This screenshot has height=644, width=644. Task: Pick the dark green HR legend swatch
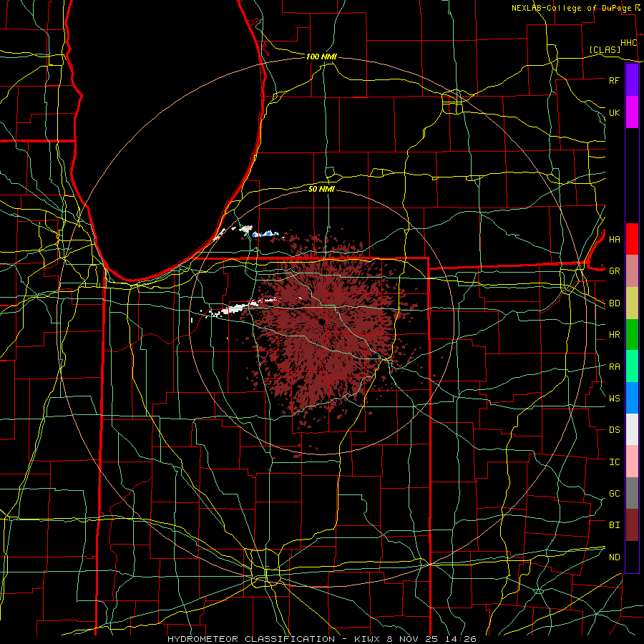(x=632, y=334)
